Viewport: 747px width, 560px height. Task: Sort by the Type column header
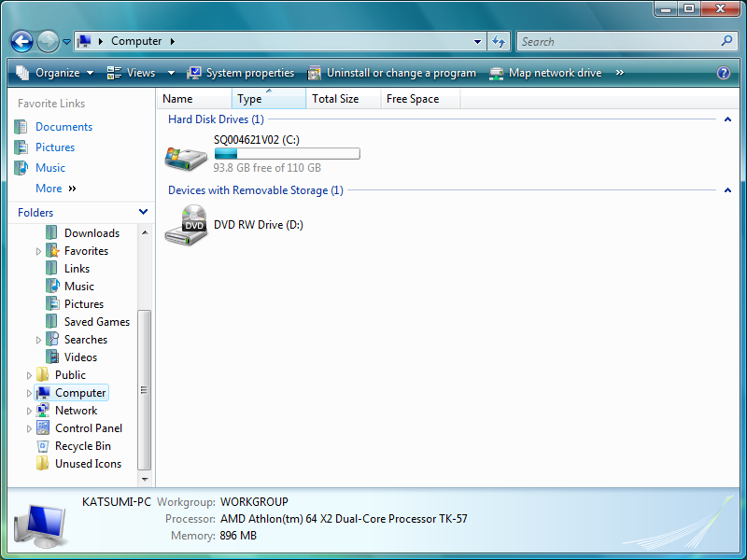coord(269,99)
